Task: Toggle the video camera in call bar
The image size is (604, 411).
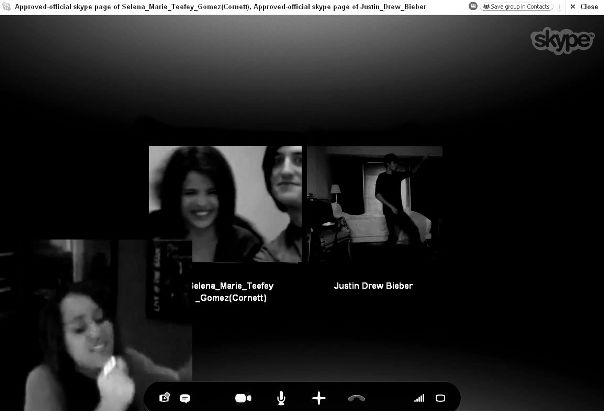Action: coord(243,398)
